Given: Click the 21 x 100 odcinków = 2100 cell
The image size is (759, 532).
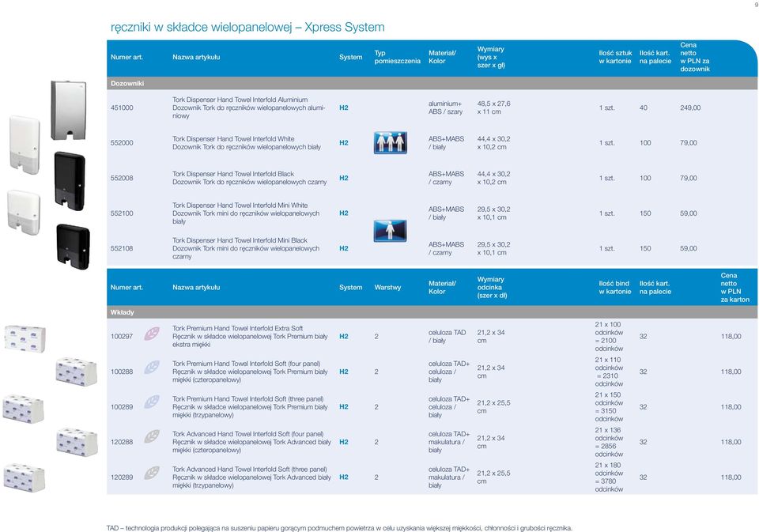Looking at the screenshot, I should [609, 337].
